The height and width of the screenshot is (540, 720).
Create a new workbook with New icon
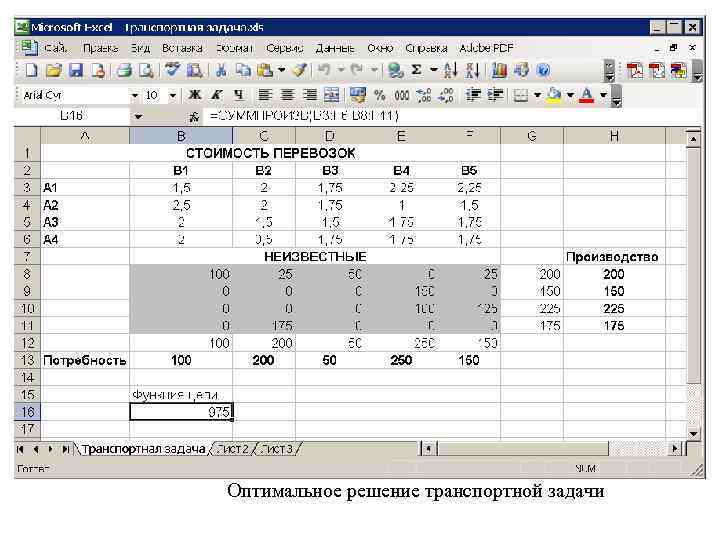pos(31,70)
